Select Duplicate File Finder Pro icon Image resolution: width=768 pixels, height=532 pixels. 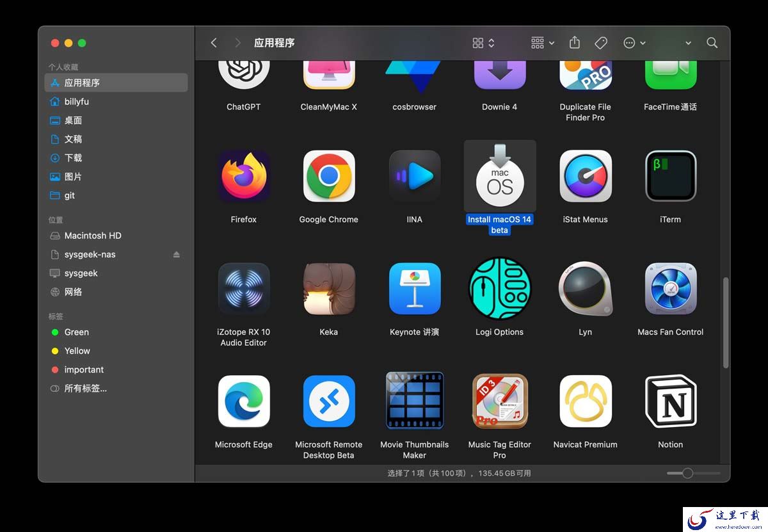tap(586, 75)
